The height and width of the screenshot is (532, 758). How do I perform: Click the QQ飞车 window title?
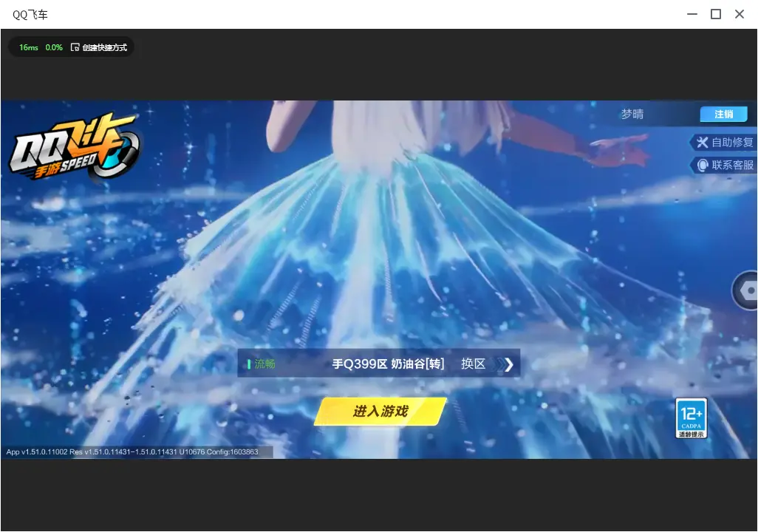click(30, 15)
